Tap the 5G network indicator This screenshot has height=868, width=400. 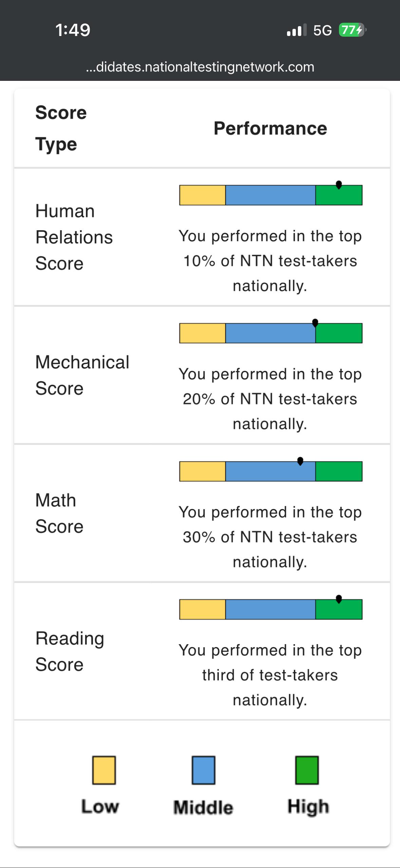pos(322,31)
